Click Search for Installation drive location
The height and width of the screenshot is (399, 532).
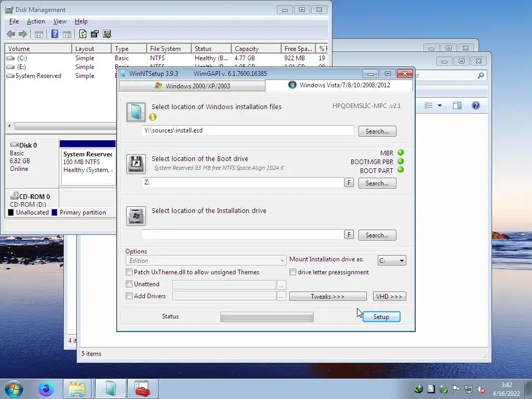(377, 235)
